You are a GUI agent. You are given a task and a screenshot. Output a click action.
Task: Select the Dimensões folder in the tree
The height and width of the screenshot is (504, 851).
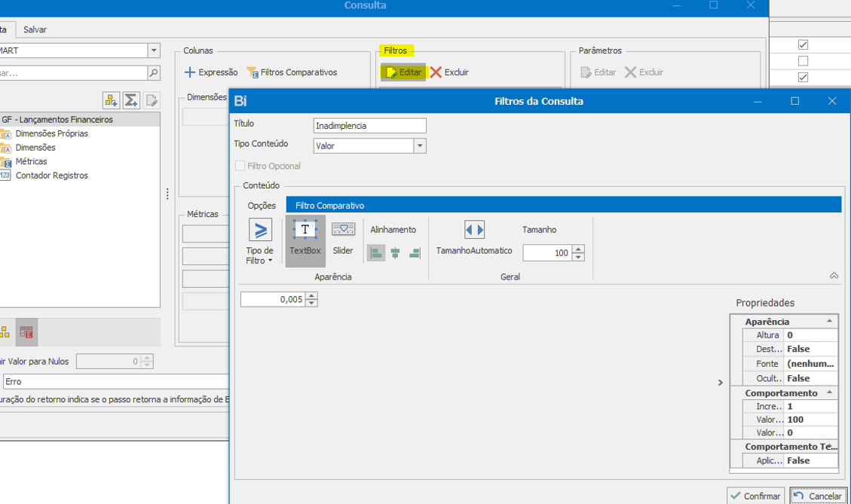click(x=35, y=148)
